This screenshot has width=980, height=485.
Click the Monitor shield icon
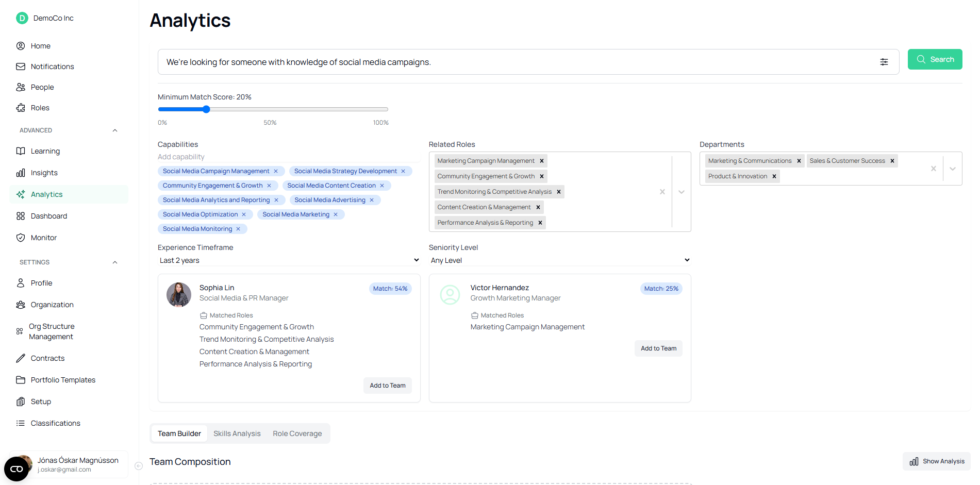[x=21, y=238]
